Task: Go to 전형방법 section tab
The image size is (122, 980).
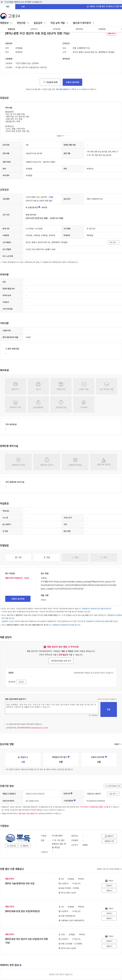Action: [102, 29]
